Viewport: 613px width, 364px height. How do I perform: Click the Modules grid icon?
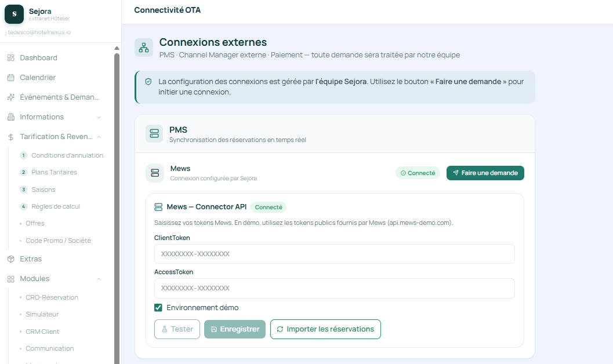[x=11, y=279]
